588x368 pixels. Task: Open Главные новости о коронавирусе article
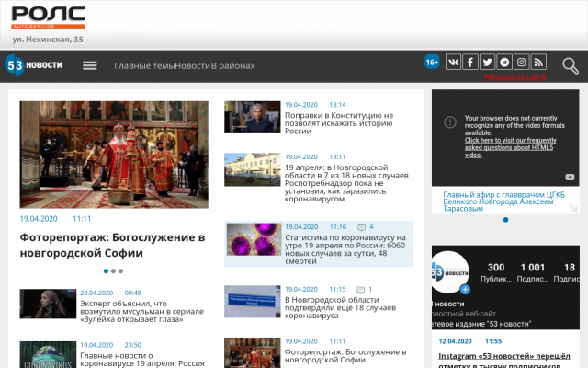point(142,360)
